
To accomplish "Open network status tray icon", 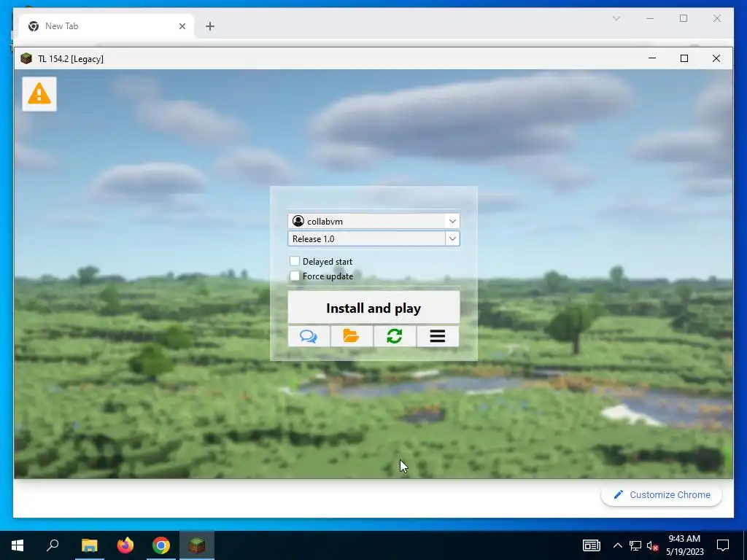I will tap(635, 545).
